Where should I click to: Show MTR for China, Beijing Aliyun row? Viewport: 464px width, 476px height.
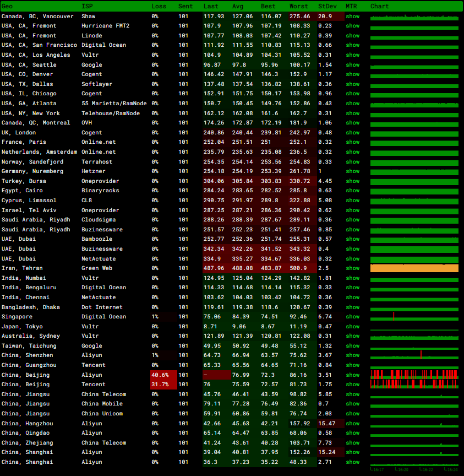(352, 375)
